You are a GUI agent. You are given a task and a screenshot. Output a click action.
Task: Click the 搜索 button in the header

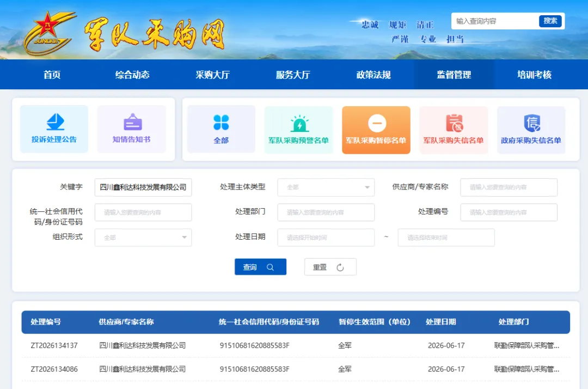click(x=550, y=21)
